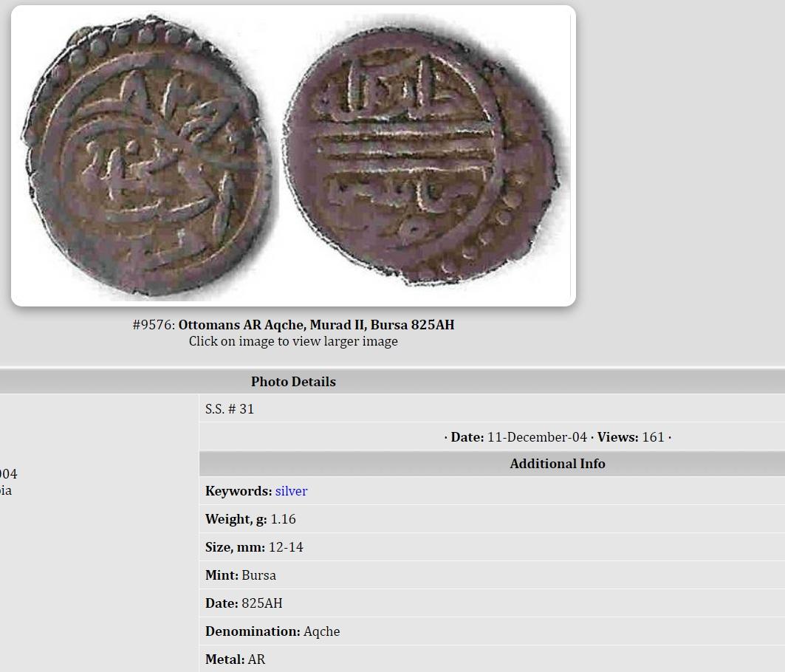Image resolution: width=785 pixels, height=672 pixels.
Task: Click the Metal value AR
Action: click(x=256, y=659)
